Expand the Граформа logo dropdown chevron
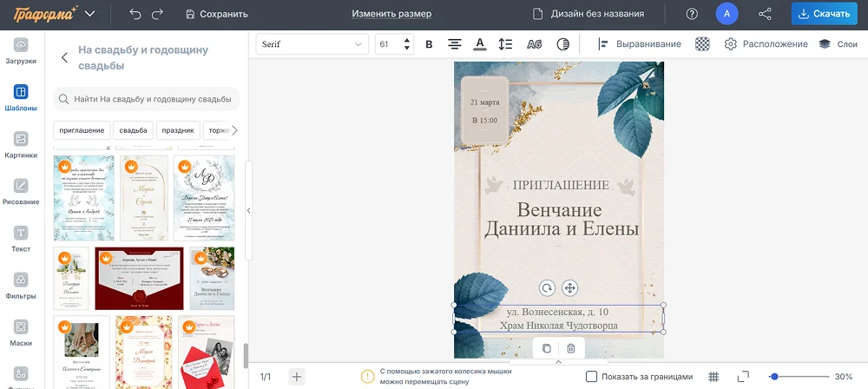Screen dimensions: 868x389 pos(90,14)
